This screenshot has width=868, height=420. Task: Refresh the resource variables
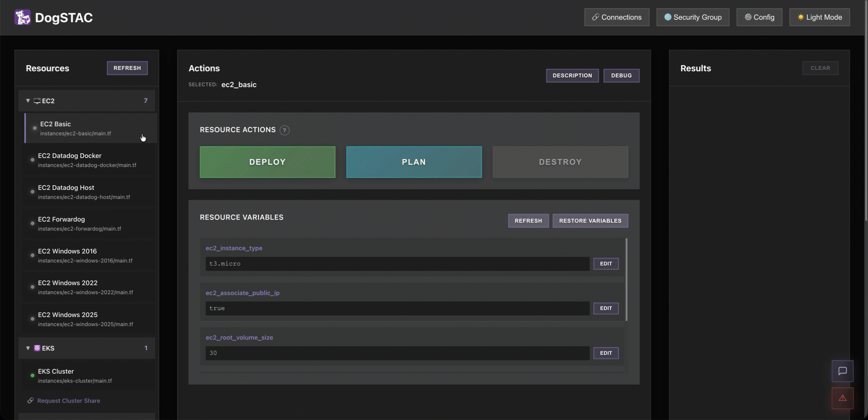[528, 221]
